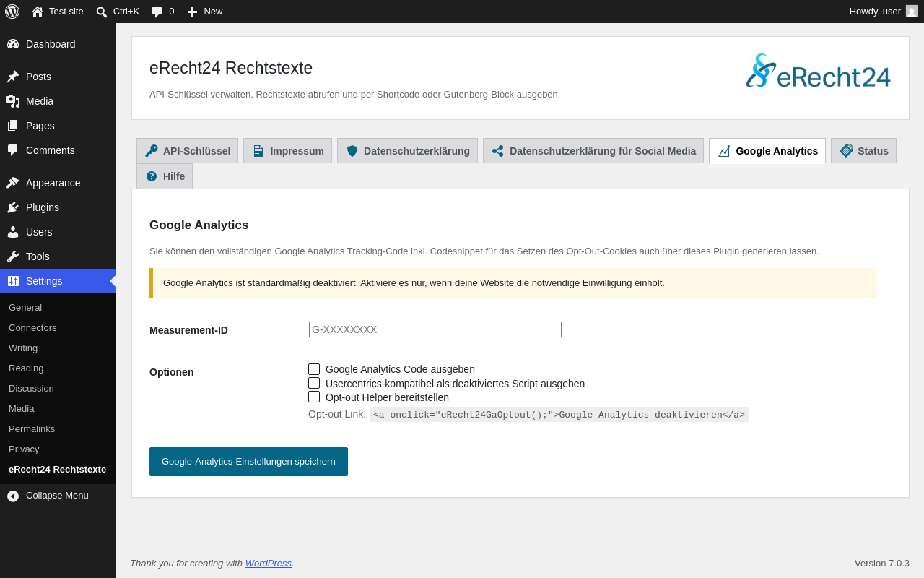This screenshot has width=924, height=578.
Task: Enable Google Analytics Code ausgeben checkbox
Action: click(x=314, y=369)
